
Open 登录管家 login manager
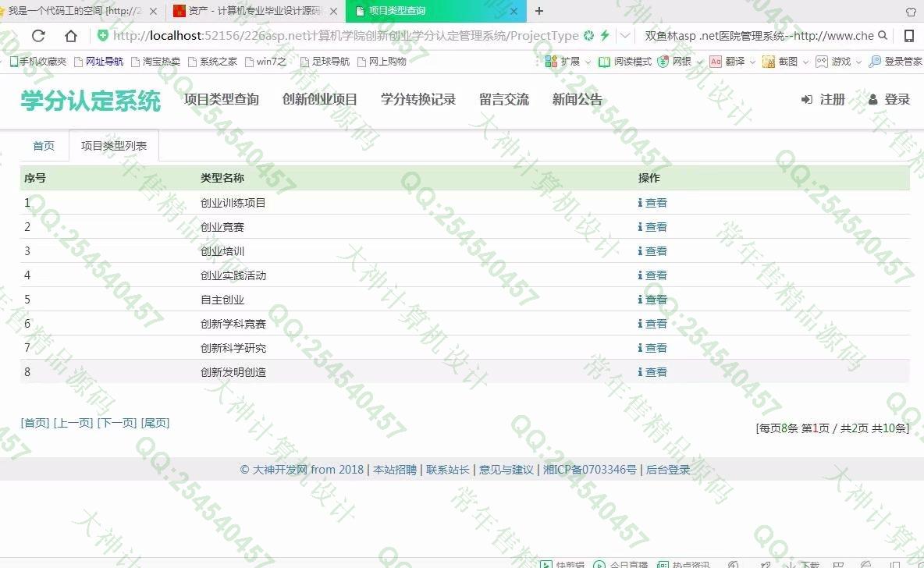[x=895, y=62]
